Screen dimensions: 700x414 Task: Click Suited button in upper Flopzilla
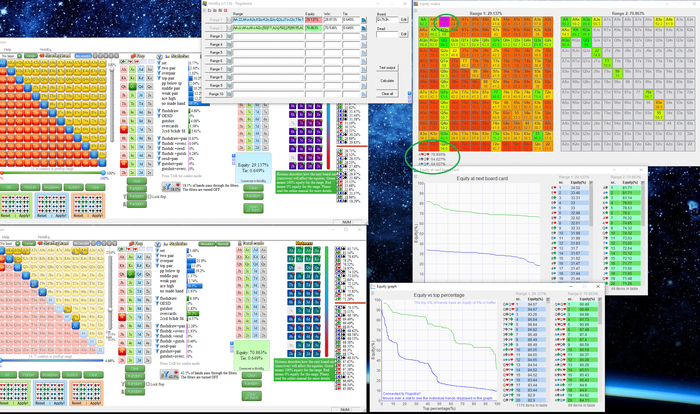[x=74, y=187]
